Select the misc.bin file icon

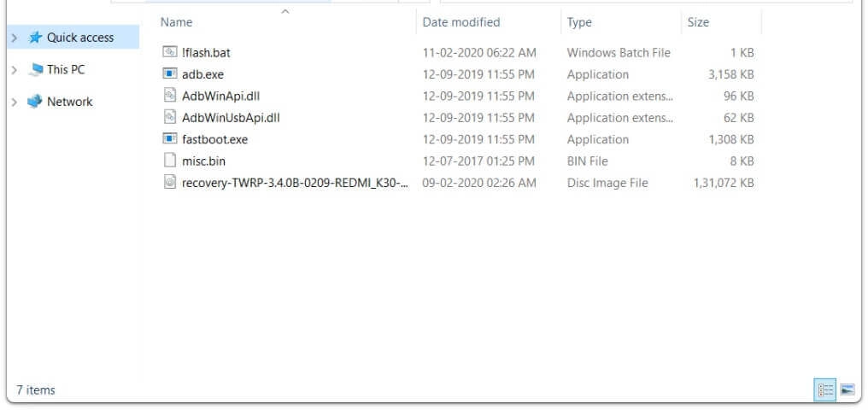[x=169, y=161]
